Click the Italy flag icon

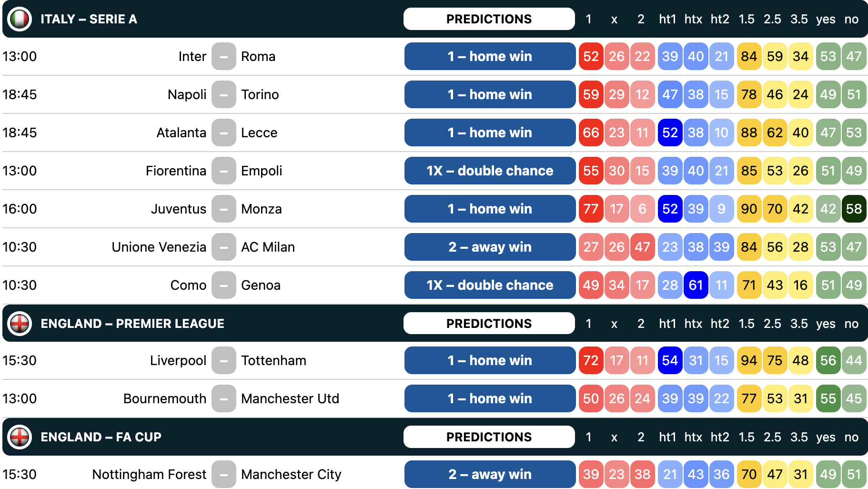pyautogui.click(x=20, y=19)
